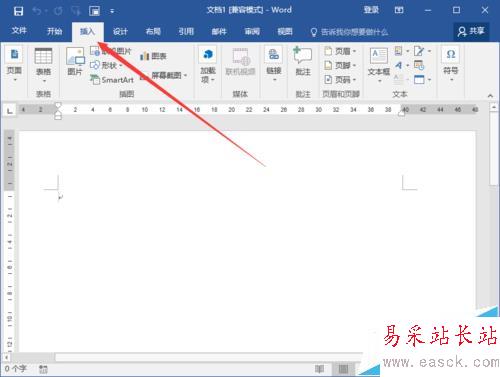The image size is (500, 377).
Task: Click the tab stop selector at ruler corner
Action: 10,110
